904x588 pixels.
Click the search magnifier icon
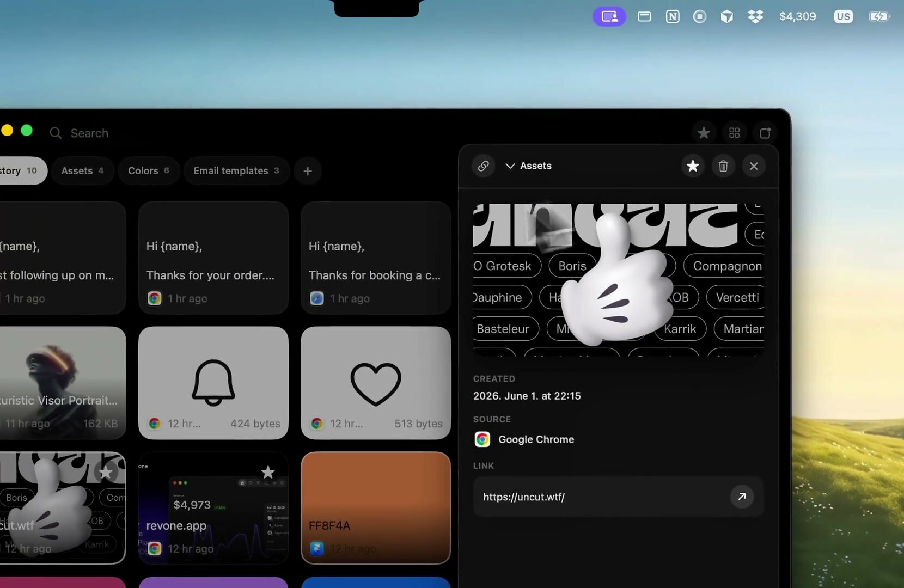pyautogui.click(x=56, y=133)
